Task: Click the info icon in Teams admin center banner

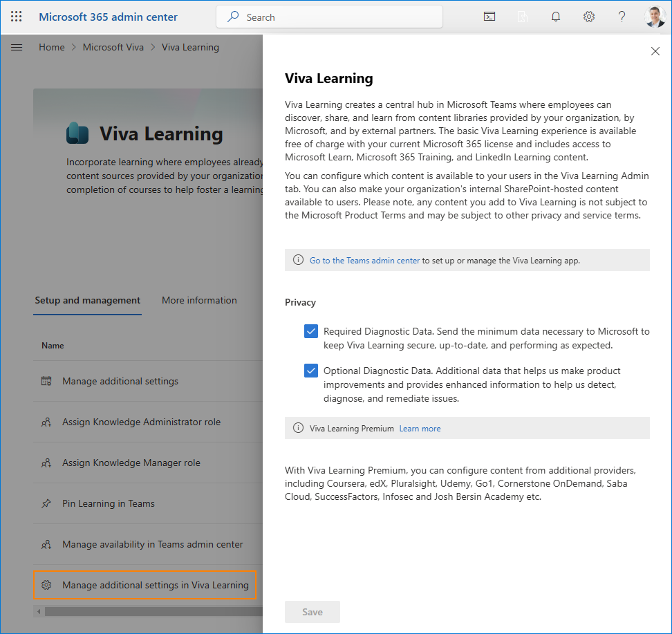Action: coord(298,260)
